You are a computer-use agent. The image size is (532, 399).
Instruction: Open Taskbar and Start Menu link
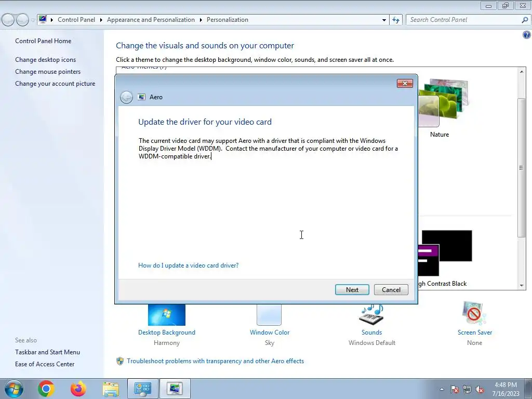click(47, 352)
